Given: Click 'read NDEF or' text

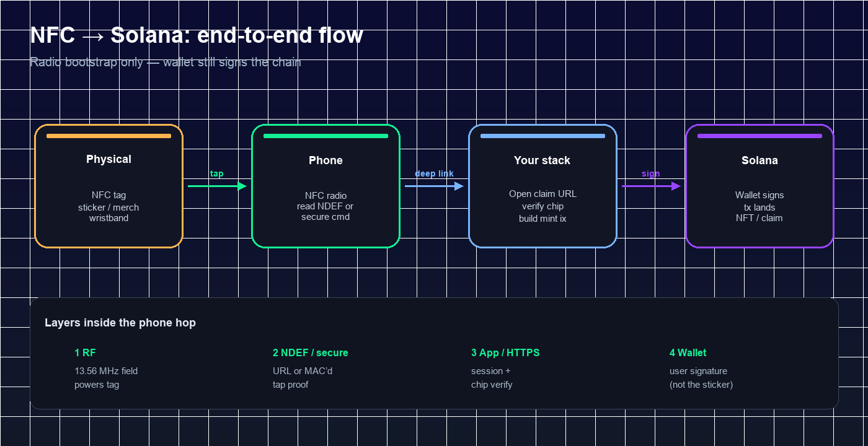Looking at the screenshot, I should point(325,206).
